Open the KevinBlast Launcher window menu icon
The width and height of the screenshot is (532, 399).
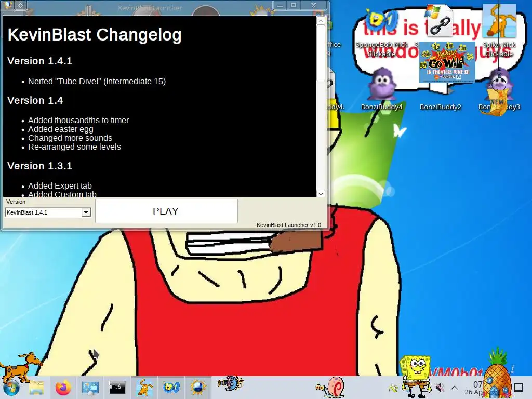pyautogui.click(x=8, y=5)
